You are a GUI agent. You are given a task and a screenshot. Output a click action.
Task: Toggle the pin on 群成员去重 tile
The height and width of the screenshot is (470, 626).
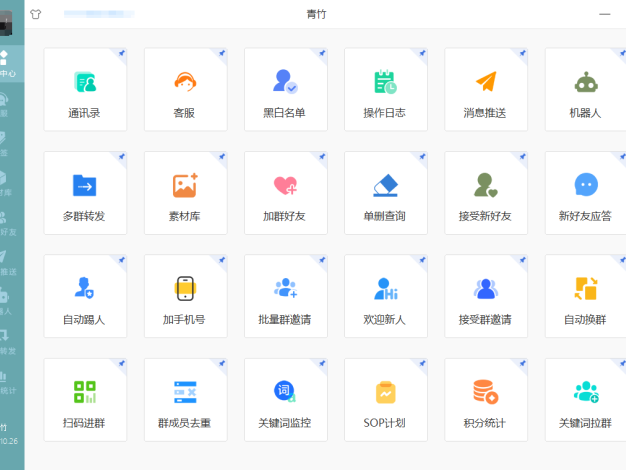pyautogui.click(x=222, y=363)
